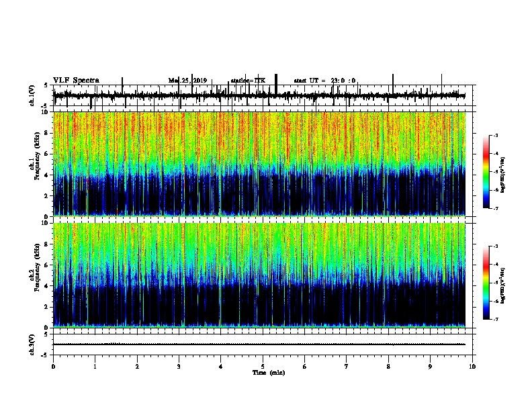This screenshot has height=411, width=532.
Task: Click the '2' kHz tick on ch.1 frequency axis
Action: coord(46,195)
